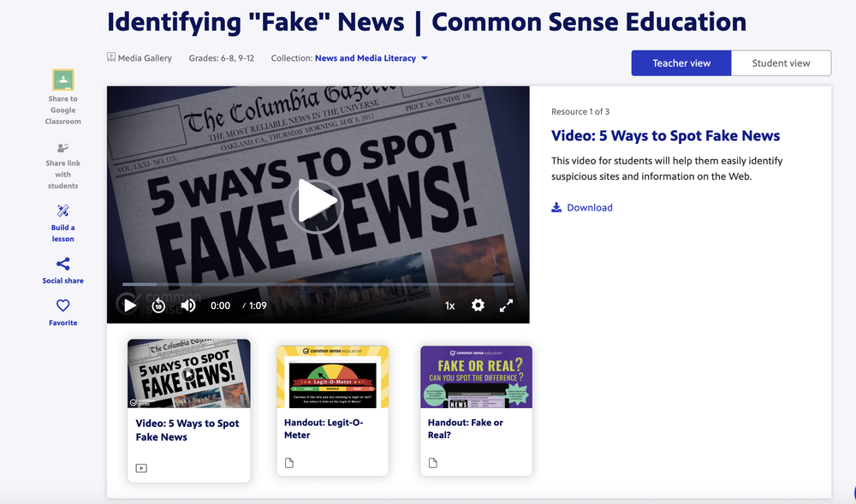856x504 pixels.
Task: Change the 1x playback speed
Action: pyautogui.click(x=450, y=306)
